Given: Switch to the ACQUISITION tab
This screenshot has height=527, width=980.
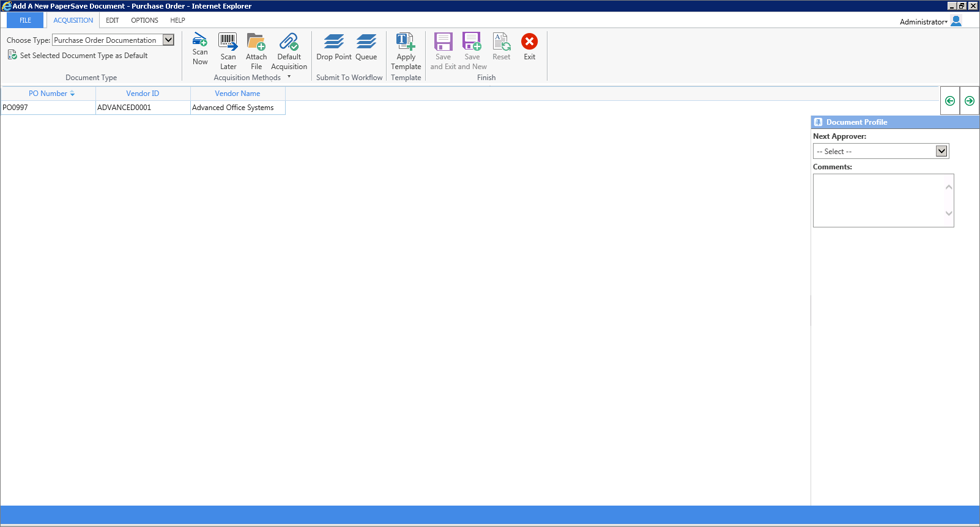Looking at the screenshot, I should (73, 20).
